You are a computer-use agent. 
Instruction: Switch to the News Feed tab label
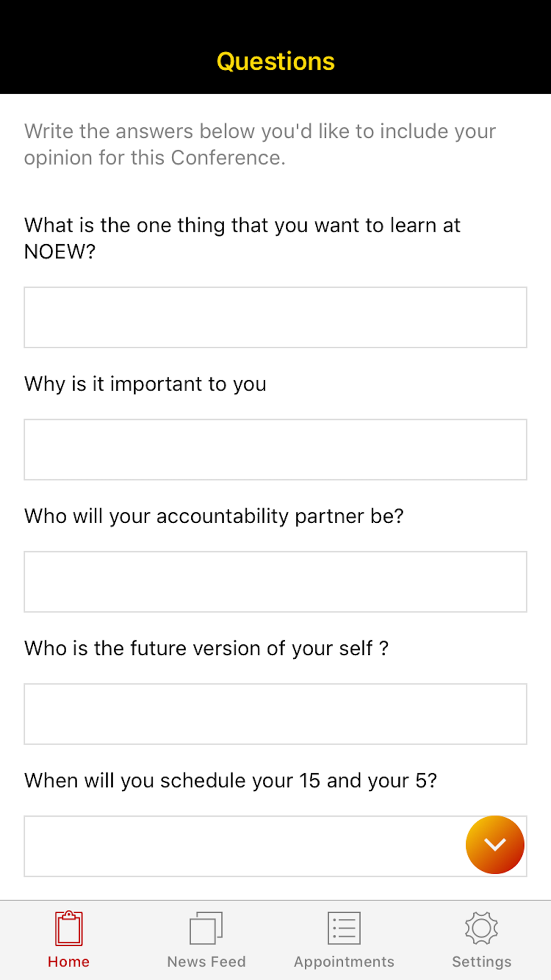pos(207,962)
